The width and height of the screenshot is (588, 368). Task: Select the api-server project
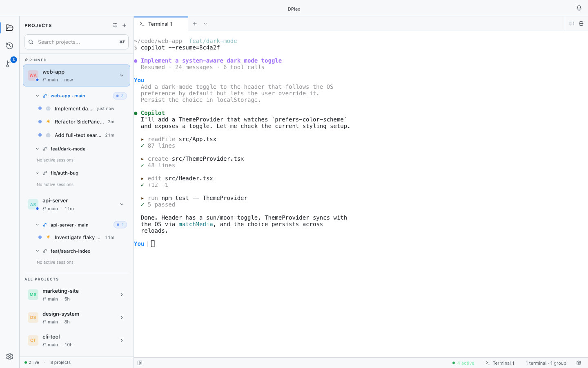pos(76,204)
